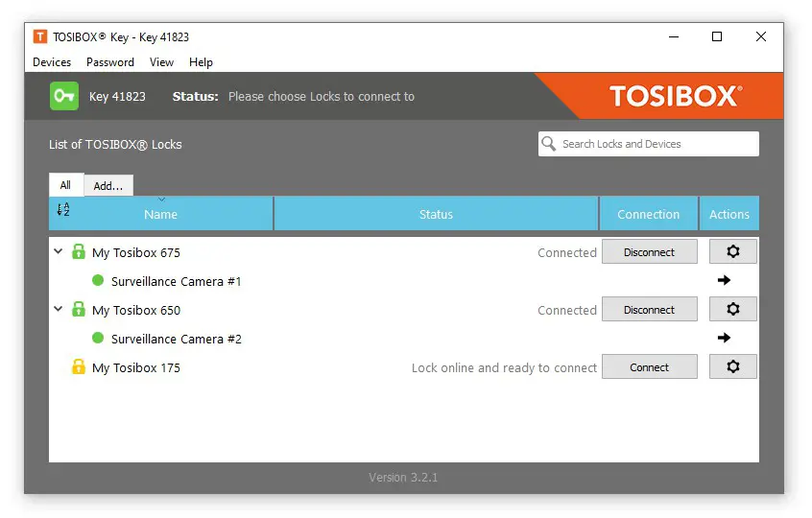Open gear settings for My Tosibox 175
This screenshot has height=518, width=812.
[x=732, y=366]
